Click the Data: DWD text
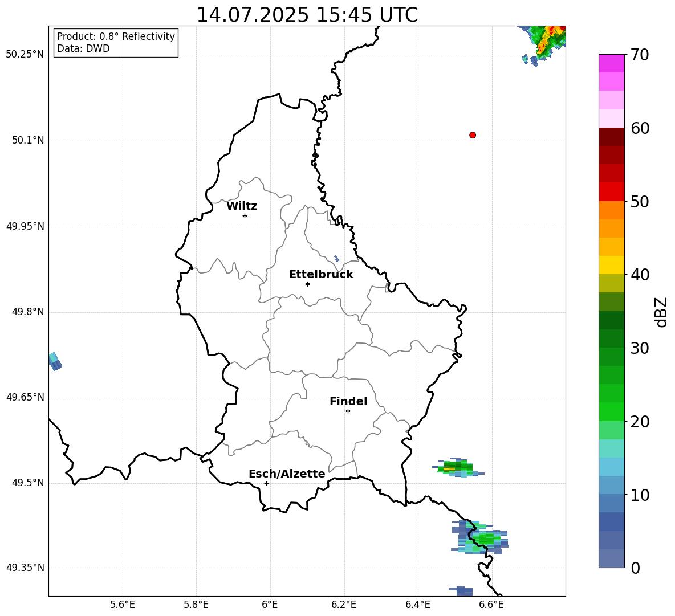Image resolution: width=675 pixels, height=616 pixels. click(x=83, y=48)
